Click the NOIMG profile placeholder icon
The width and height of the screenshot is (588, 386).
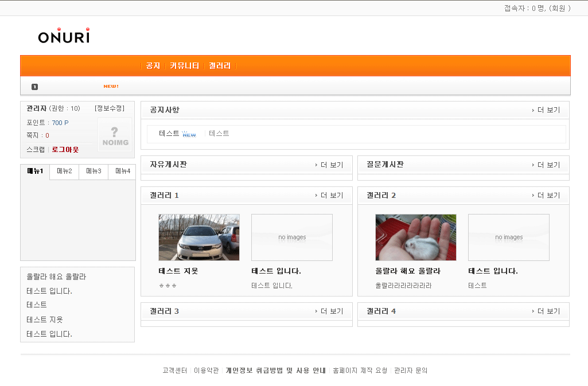click(x=115, y=135)
